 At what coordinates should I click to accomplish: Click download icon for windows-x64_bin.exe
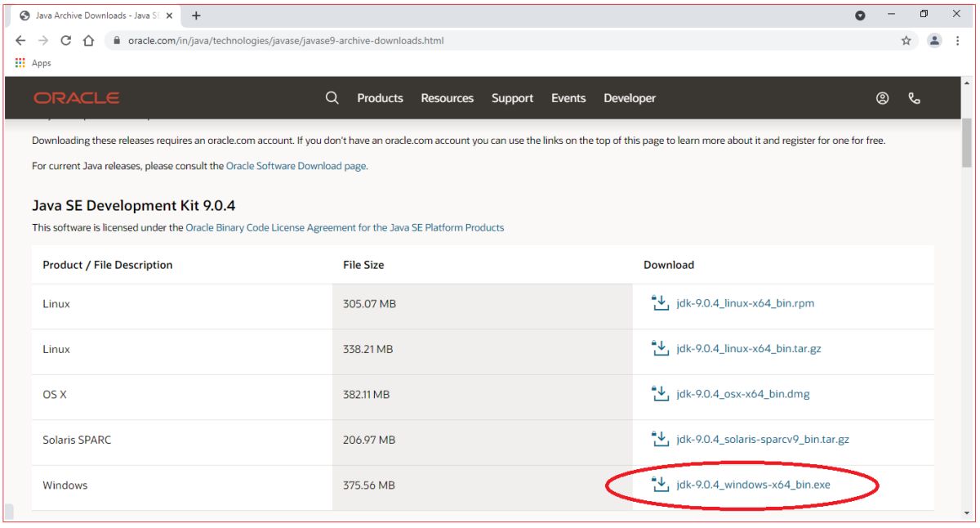(x=660, y=485)
